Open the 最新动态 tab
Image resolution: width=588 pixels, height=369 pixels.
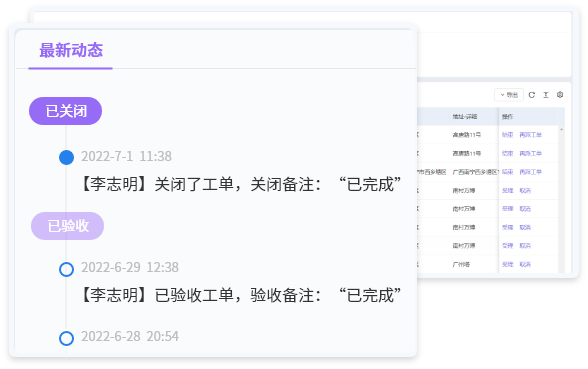(70, 50)
